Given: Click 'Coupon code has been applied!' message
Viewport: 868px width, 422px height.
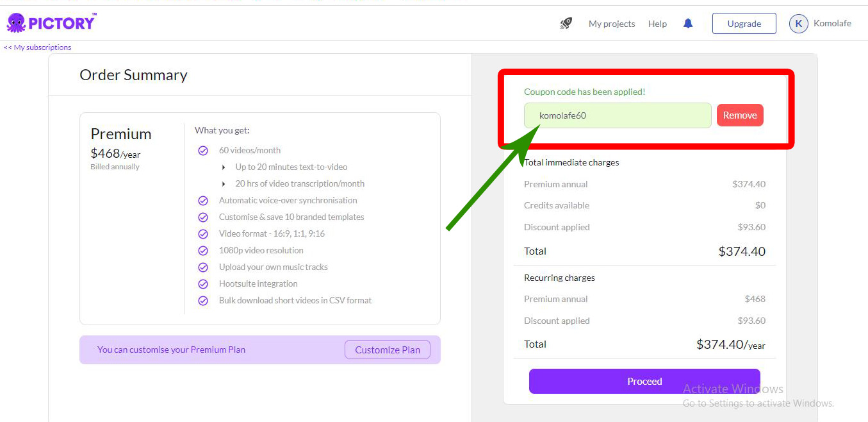Looking at the screenshot, I should [x=584, y=92].
